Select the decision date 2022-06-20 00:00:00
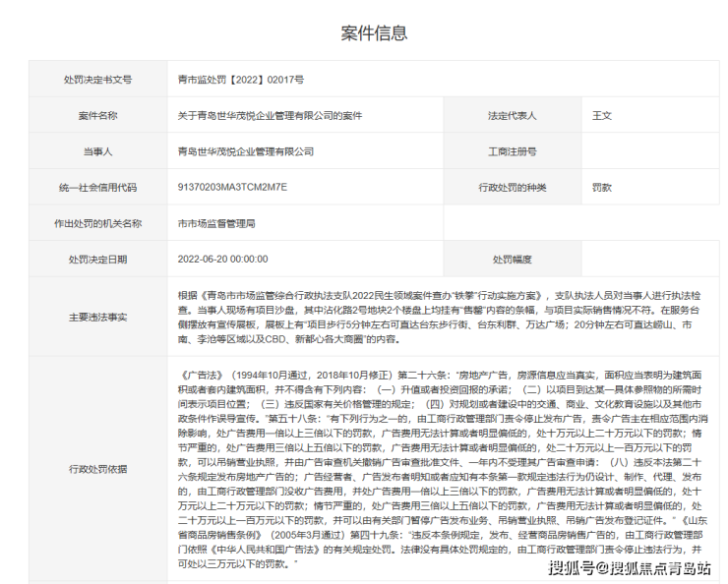Viewport: 728px width, 584px height. click(222, 260)
